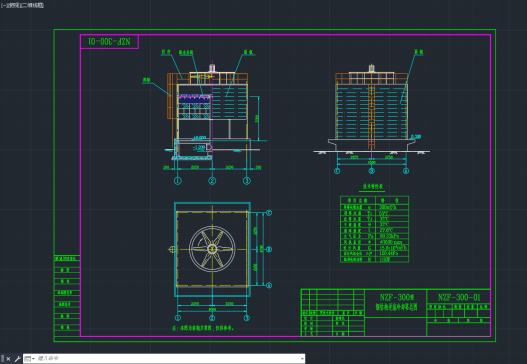Select the NZF-300-01 drawing number in the title block

click(459, 297)
